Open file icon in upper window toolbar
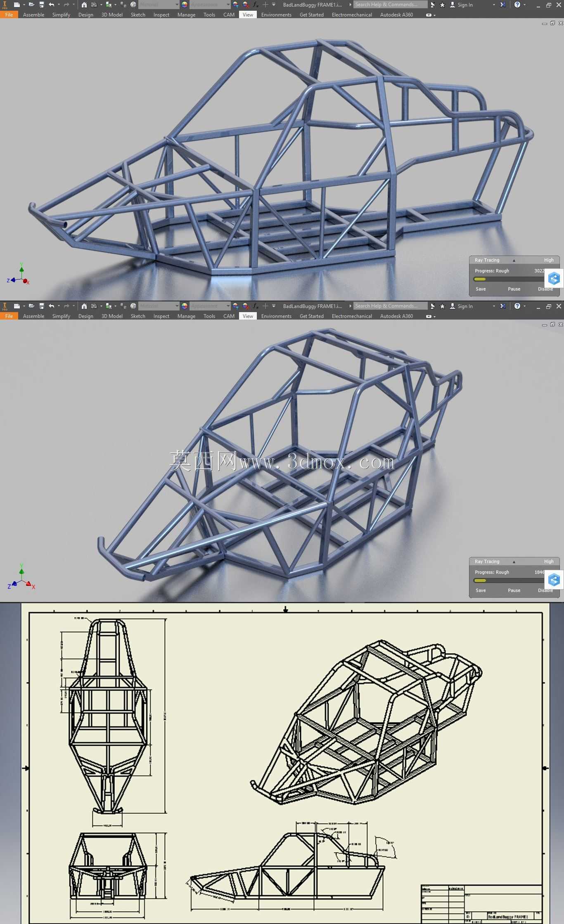The height and width of the screenshot is (924, 564). (x=31, y=5)
